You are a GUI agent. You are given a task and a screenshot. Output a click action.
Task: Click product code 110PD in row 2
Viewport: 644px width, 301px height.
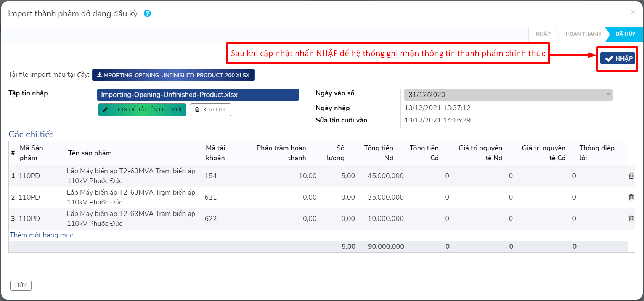(29, 197)
